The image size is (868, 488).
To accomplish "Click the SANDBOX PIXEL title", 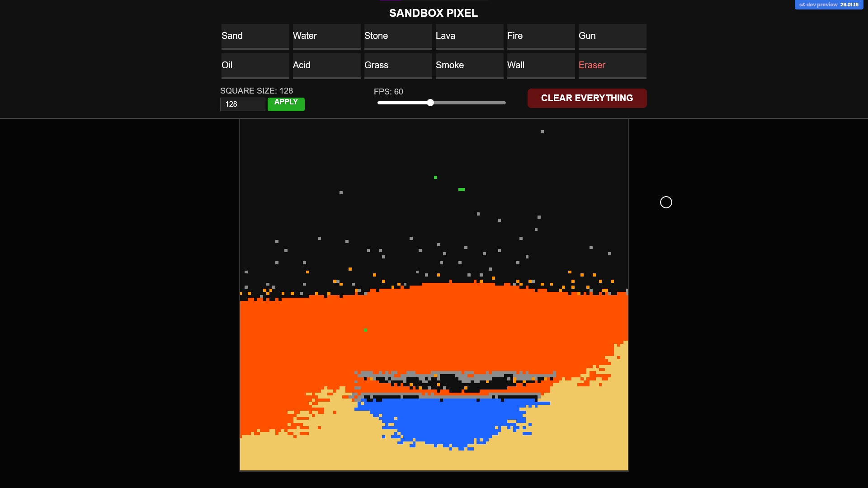I will [x=433, y=13].
